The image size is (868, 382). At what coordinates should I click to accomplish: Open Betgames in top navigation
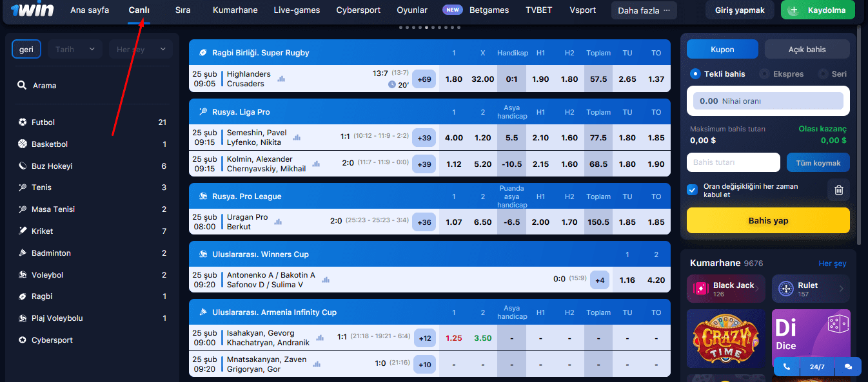click(489, 10)
